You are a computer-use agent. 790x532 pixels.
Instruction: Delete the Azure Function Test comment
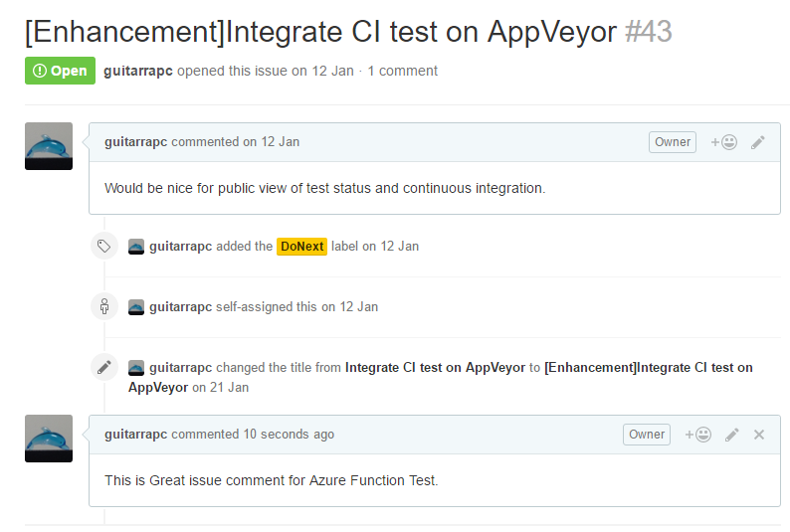point(759,435)
